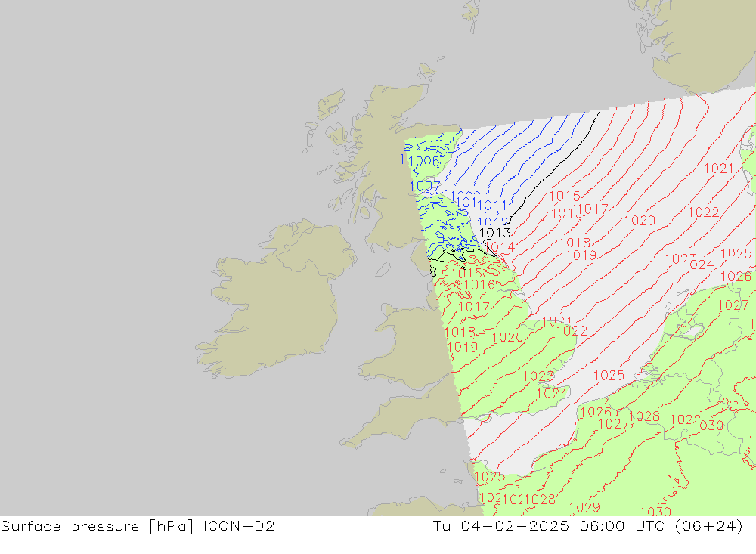Select the black 1013 pressure label
Viewport: 756px width, 554px height.
pos(495,233)
